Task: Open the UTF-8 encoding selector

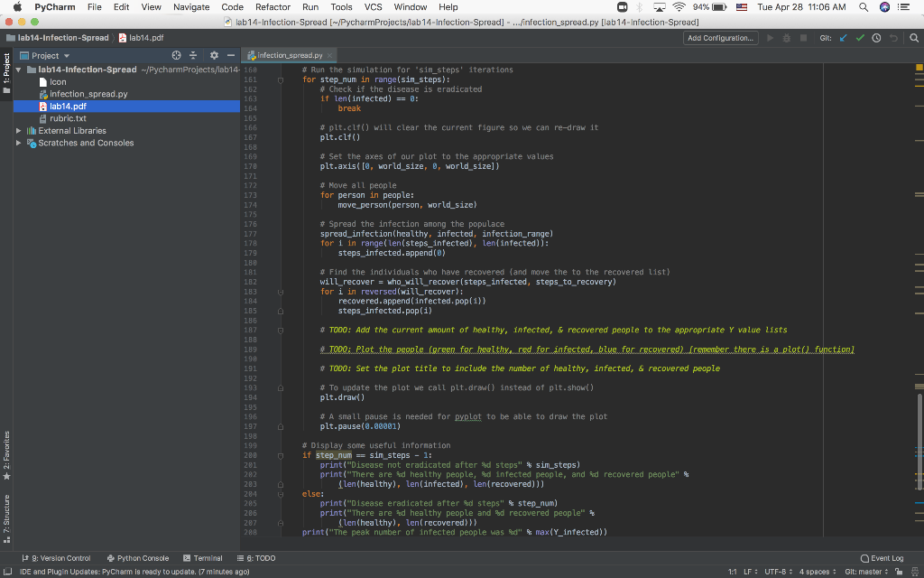Action: click(x=779, y=572)
